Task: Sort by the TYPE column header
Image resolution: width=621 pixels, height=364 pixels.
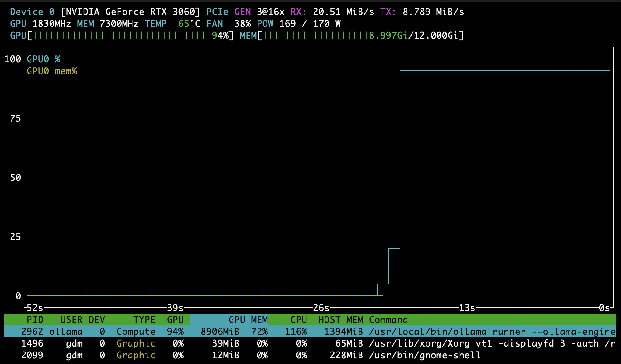Action: [x=144, y=320]
